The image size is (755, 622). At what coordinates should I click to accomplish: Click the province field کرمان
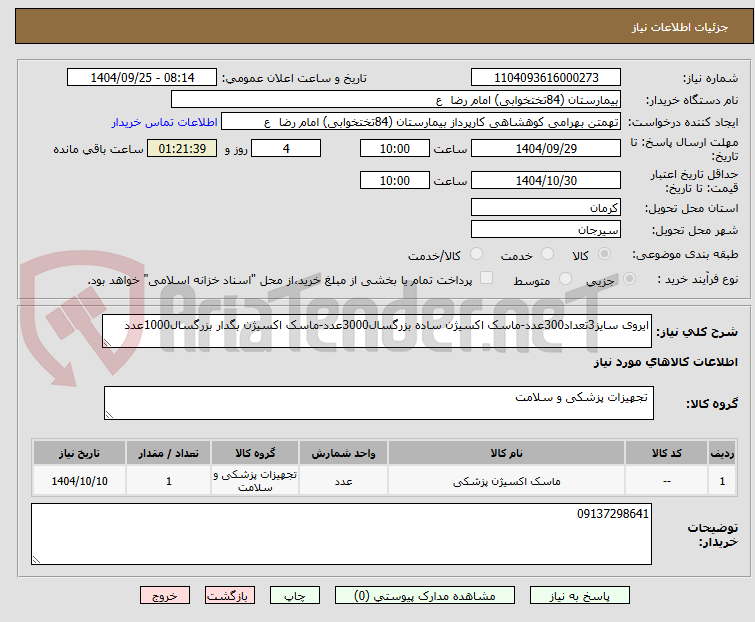click(x=546, y=207)
